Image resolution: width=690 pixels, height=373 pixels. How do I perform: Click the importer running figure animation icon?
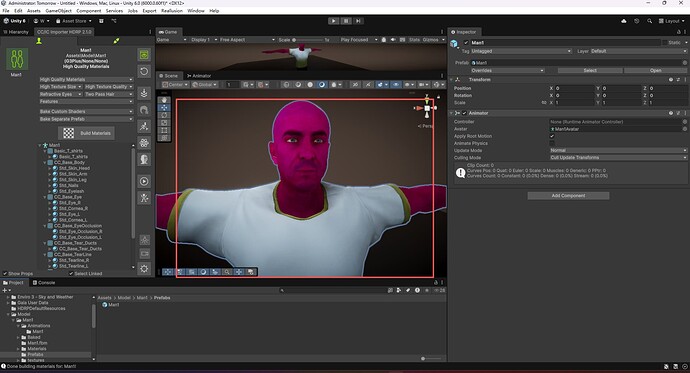144,126
